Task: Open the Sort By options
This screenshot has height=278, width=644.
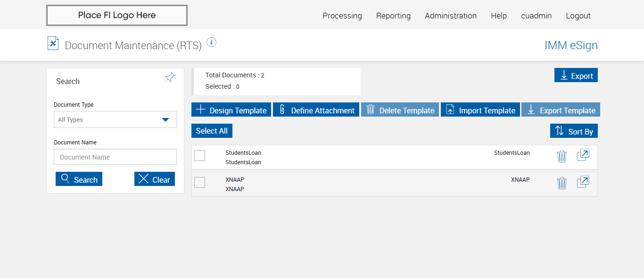Action: (x=574, y=131)
